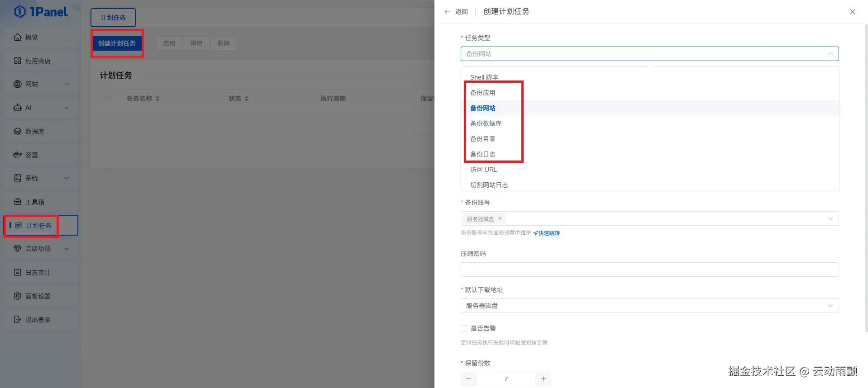Select 备份日志 task type option

point(650,154)
